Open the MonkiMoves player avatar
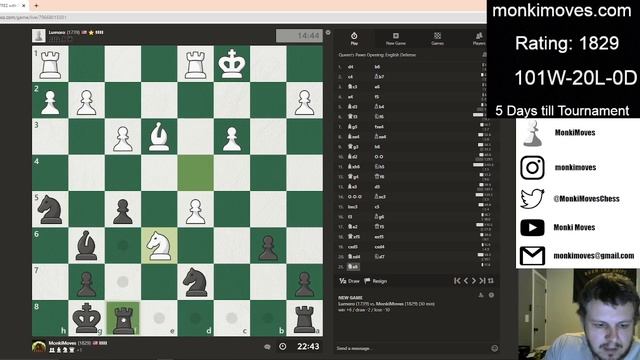Viewport: 640px width, 360px height. 39,347
